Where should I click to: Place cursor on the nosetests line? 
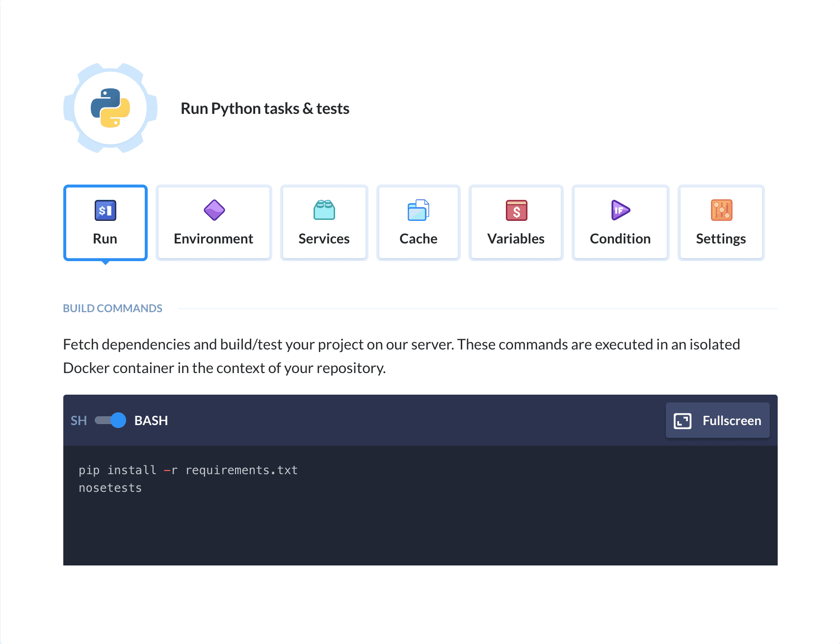(110, 487)
